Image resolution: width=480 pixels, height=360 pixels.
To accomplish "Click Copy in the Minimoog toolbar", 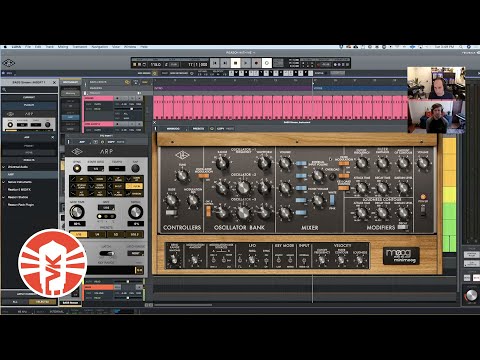I will point(221,128).
